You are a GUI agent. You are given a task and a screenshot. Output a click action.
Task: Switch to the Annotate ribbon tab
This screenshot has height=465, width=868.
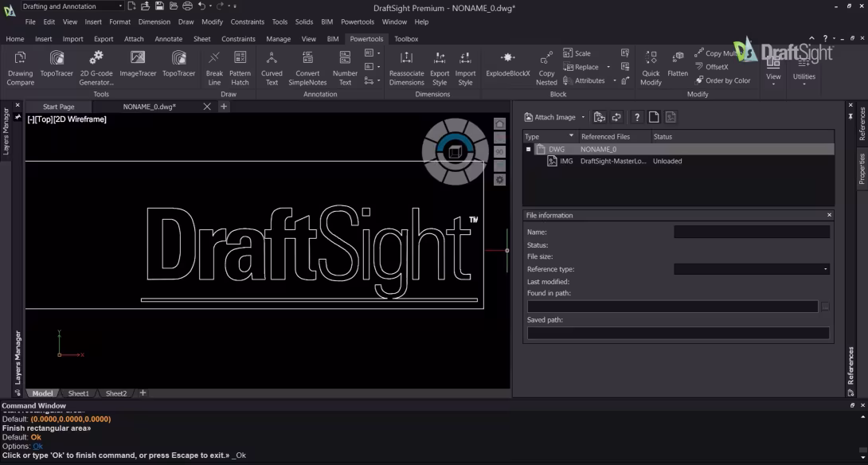168,39
